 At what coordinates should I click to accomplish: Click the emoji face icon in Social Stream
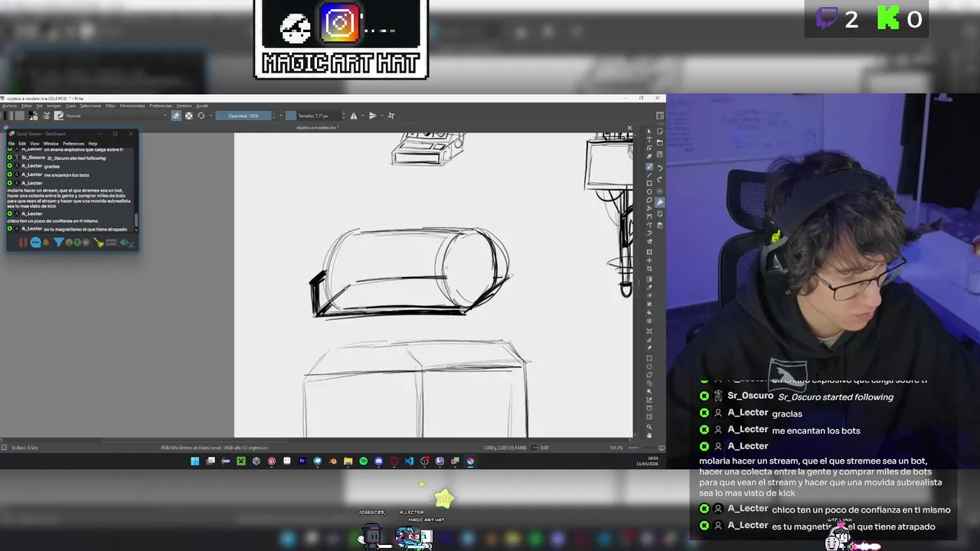(69, 242)
